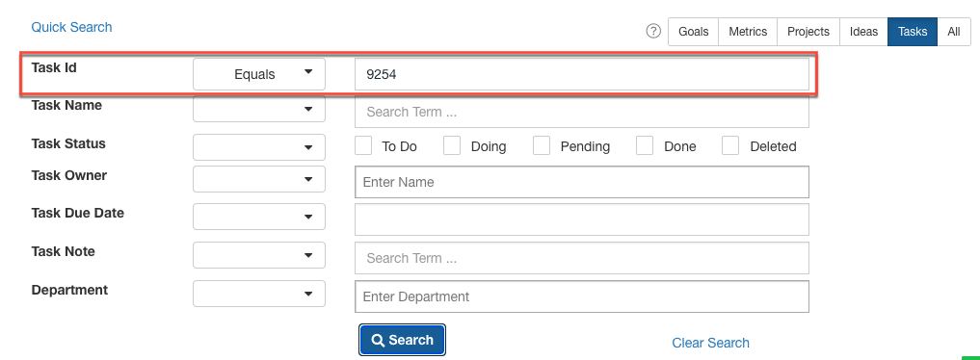Image resolution: width=980 pixels, height=360 pixels.
Task: Click the Clear Search link
Action: point(710,343)
